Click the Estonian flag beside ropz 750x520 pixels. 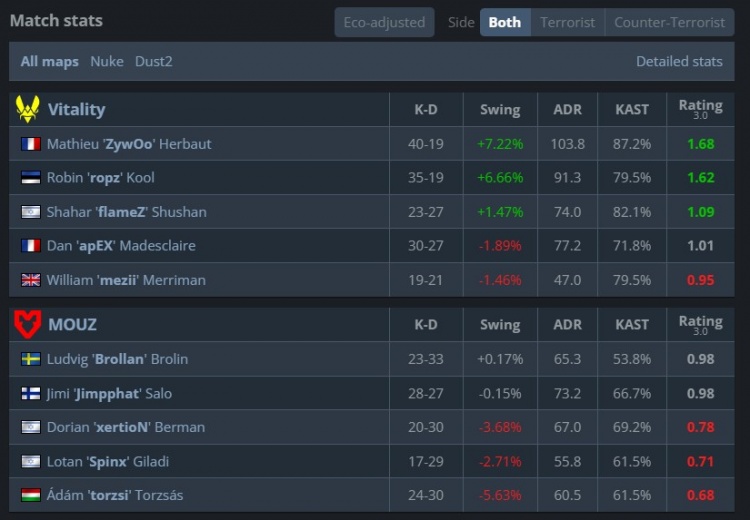tap(30, 178)
